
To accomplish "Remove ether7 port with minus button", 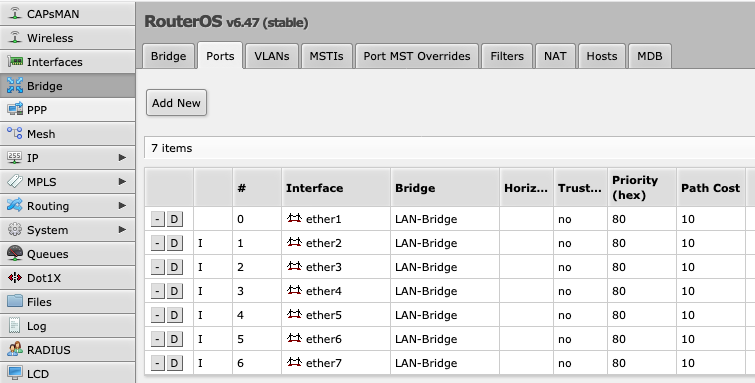I will (x=157, y=363).
